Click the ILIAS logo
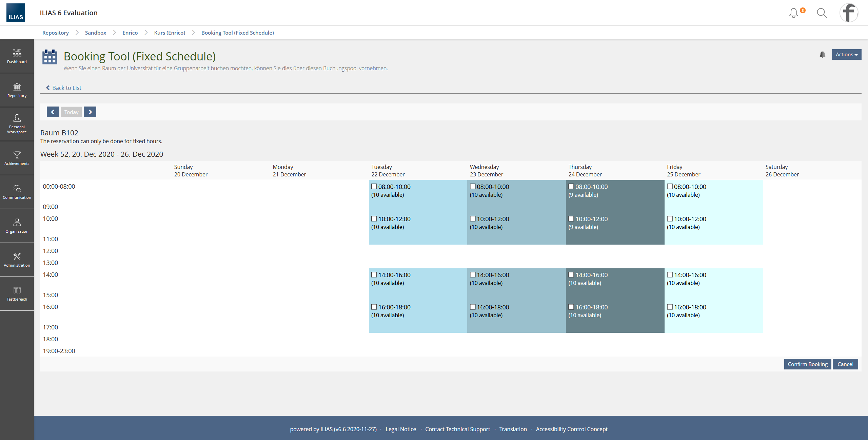Image resolution: width=868 pixels, height=440 pixels. point(16,13)
